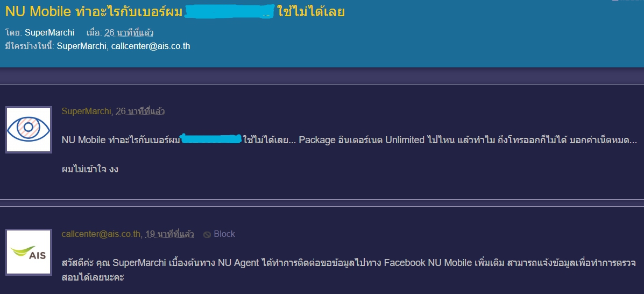The width and height of the screenshot is (644, 294).
Task: Click the Facebook NU Mobile mention in reply
Action: point(428,263)
